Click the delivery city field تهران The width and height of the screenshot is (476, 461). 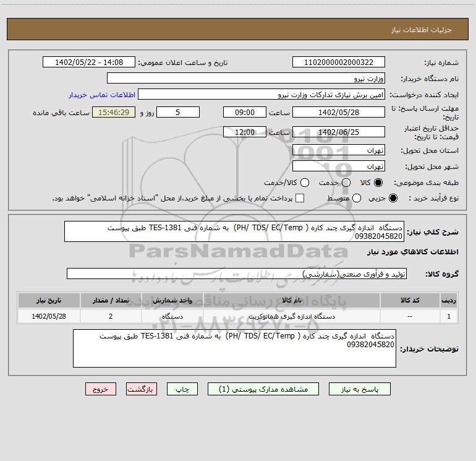(x=339, y=166)
